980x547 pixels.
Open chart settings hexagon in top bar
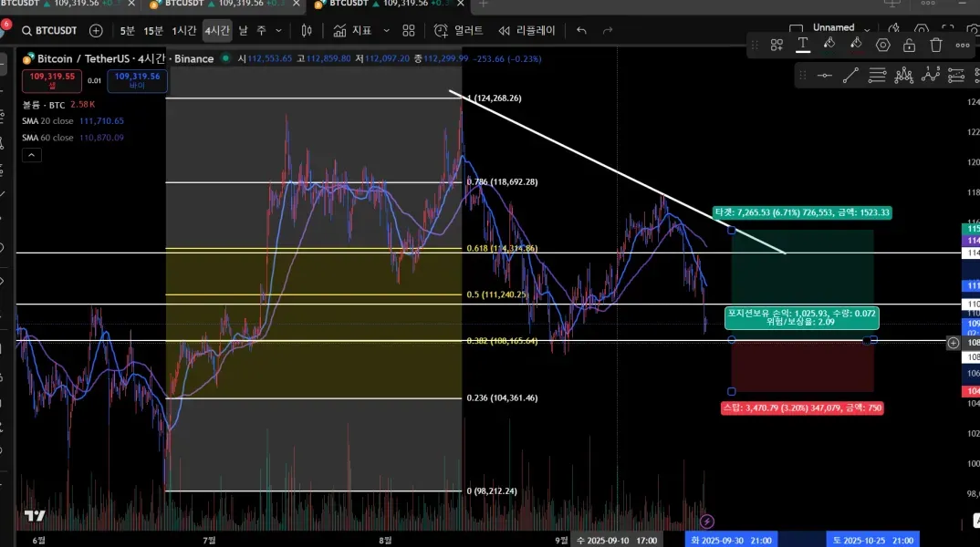pos(922,29)
